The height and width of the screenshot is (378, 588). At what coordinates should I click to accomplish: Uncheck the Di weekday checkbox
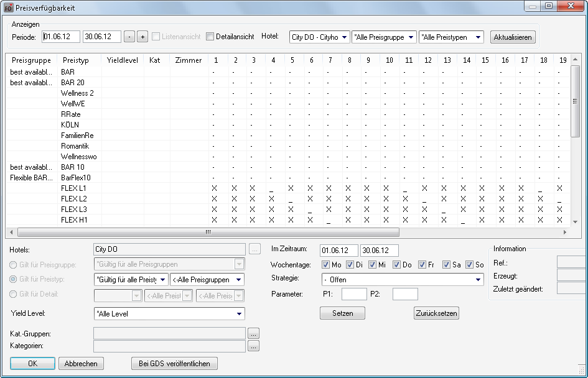point(350,264)
